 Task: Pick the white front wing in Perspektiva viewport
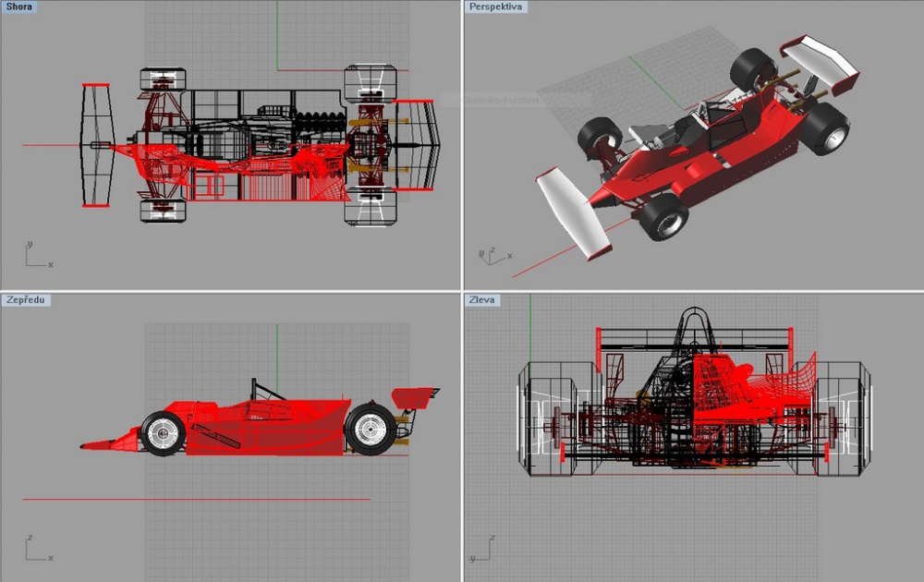572,213
